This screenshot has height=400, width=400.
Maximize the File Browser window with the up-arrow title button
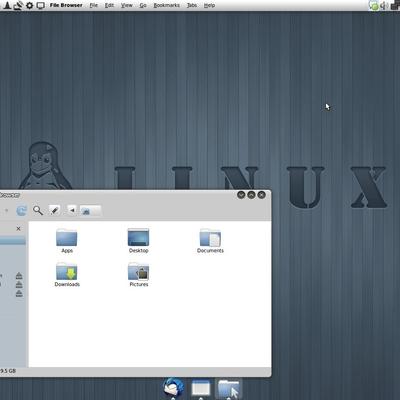[x=251, y=195]
